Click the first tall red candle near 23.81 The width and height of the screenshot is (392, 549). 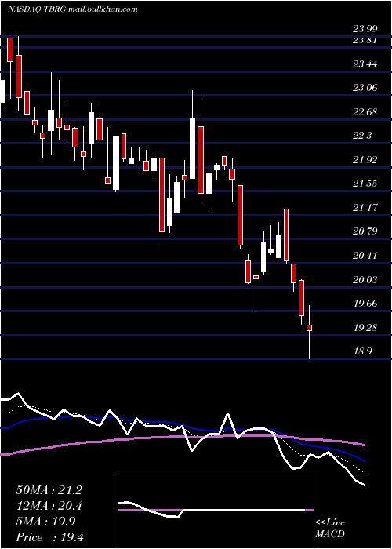[10, 49]
